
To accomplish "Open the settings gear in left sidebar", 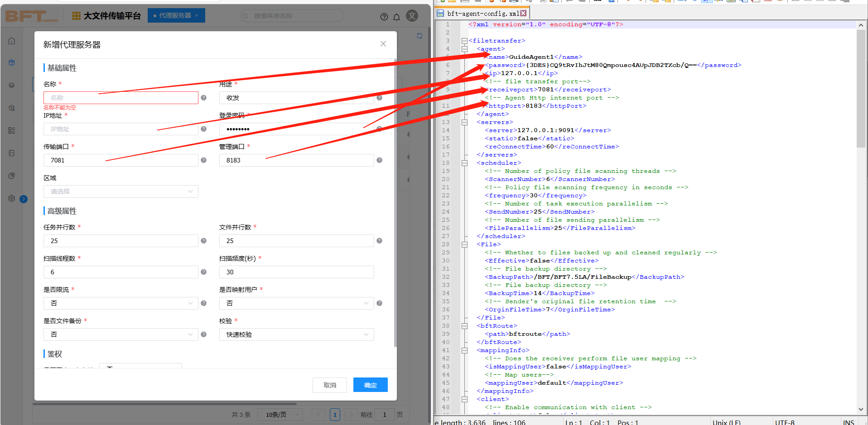I will [12, 198].
